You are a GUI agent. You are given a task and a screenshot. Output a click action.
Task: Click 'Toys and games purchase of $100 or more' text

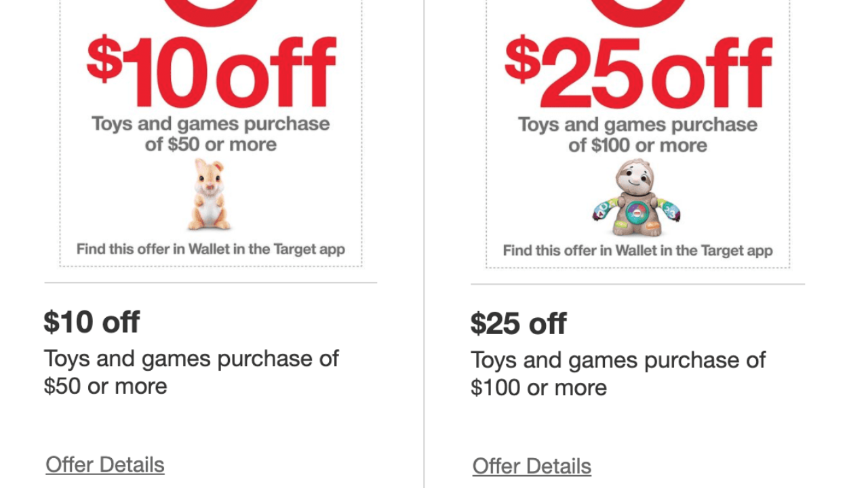click(618, 373)
